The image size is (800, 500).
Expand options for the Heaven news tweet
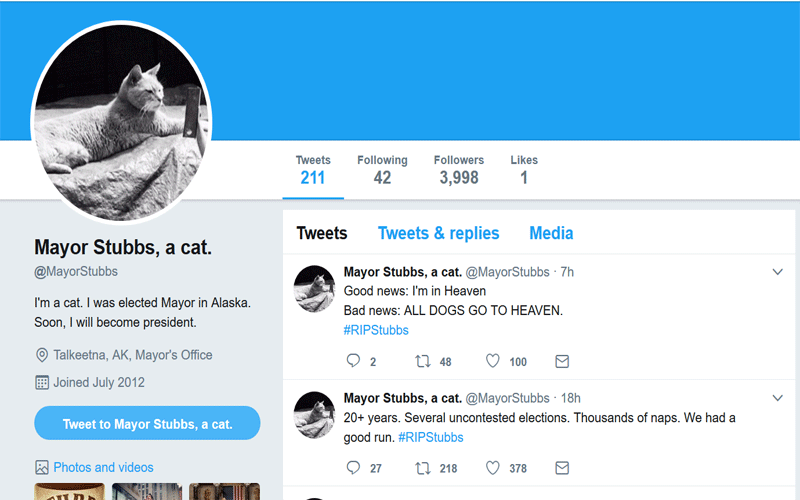[x=778, y=272]
